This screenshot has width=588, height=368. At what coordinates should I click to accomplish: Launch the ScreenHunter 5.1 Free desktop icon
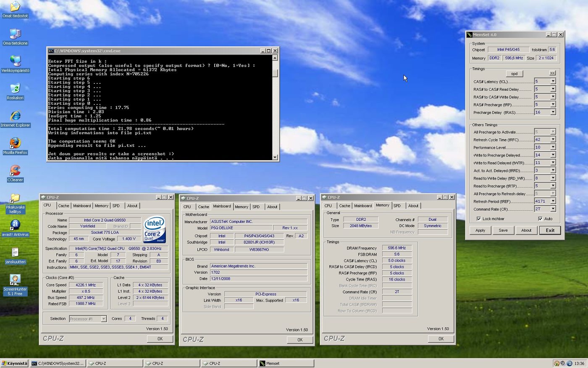15,280
